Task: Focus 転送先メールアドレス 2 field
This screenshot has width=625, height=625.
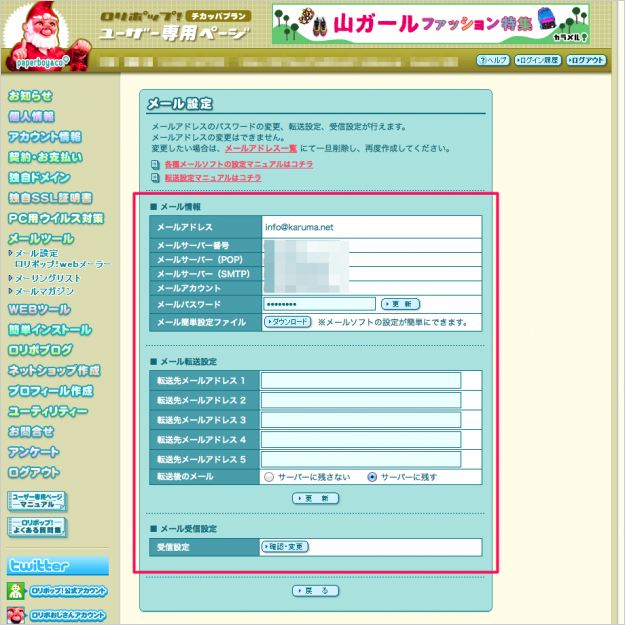Action: pos(361,400)
